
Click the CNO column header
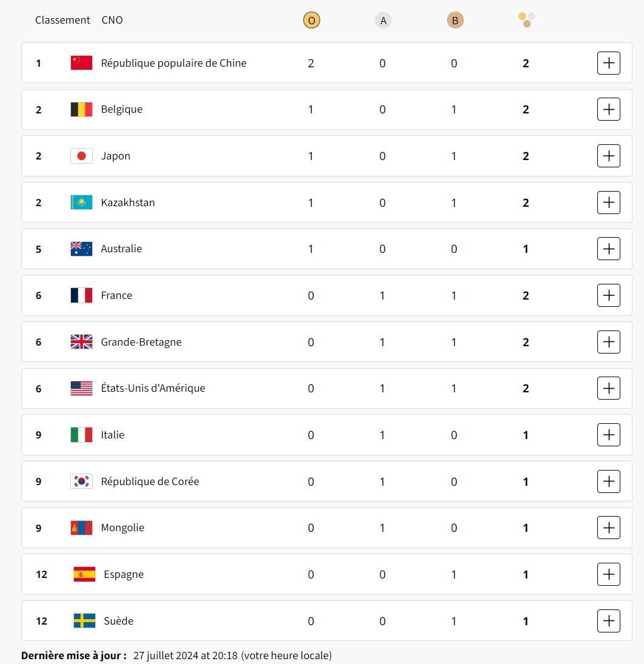[x=112, y=20]
